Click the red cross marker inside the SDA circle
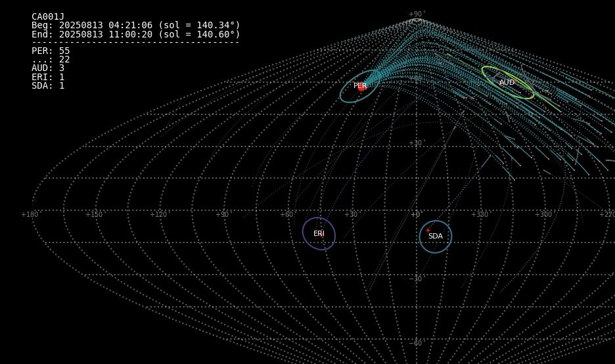 click(x=428, y=230)
